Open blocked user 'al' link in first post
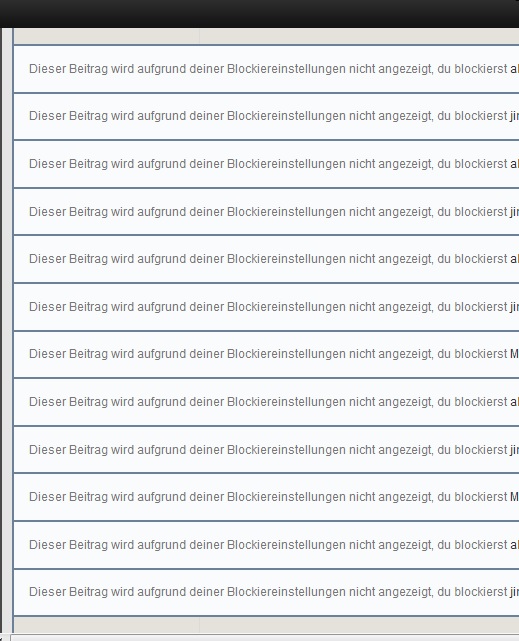This screenshot has height=641, width=519. (515, 69)
